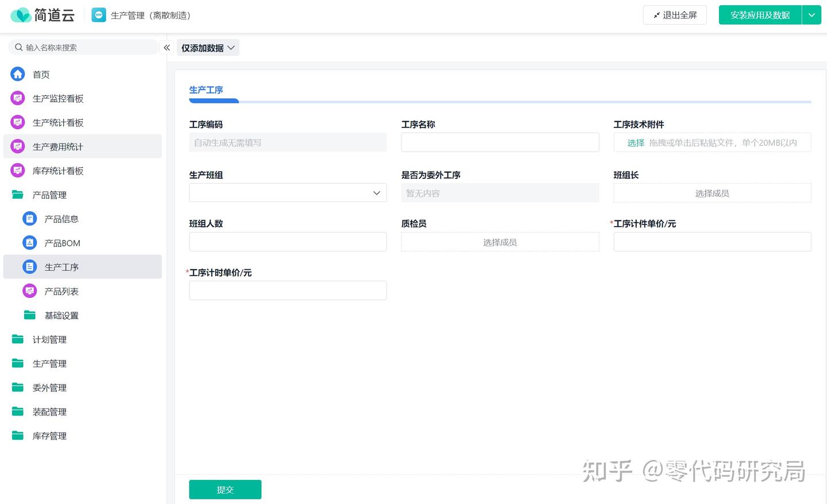Click the 产品列表 sidebar icon
Image resolution: width=827 pixels, height=504 pixels.
[x=30, y=291]
